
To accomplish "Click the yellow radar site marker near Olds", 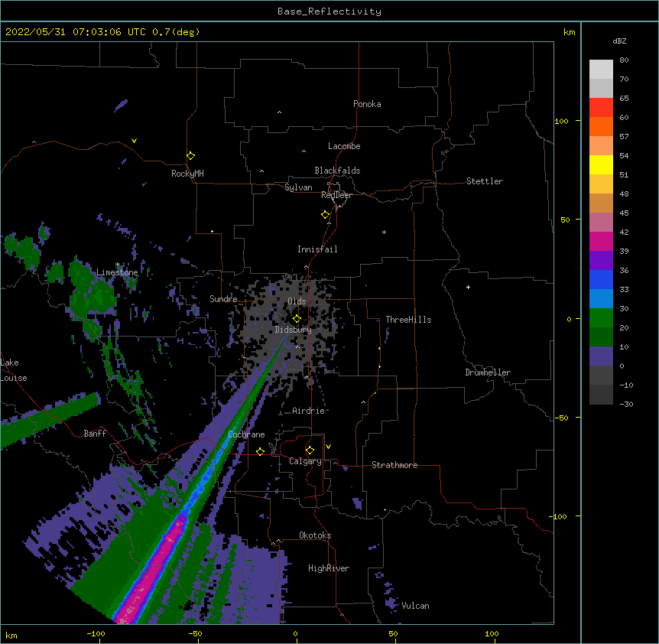I will click(x=297, y=318).
